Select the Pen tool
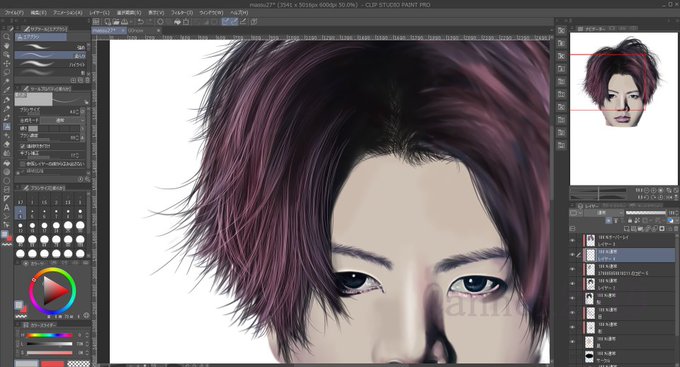Screen dimensions: 680x367 [x=7, y=100]
